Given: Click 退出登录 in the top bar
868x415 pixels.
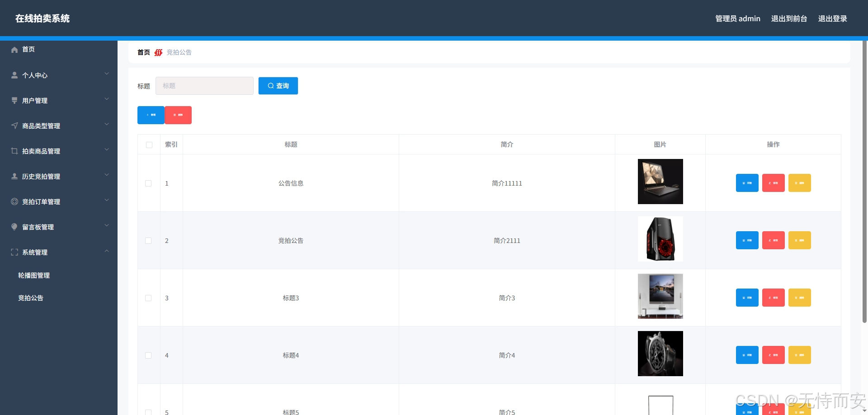Looking at the screenshot, I should 832,19.
